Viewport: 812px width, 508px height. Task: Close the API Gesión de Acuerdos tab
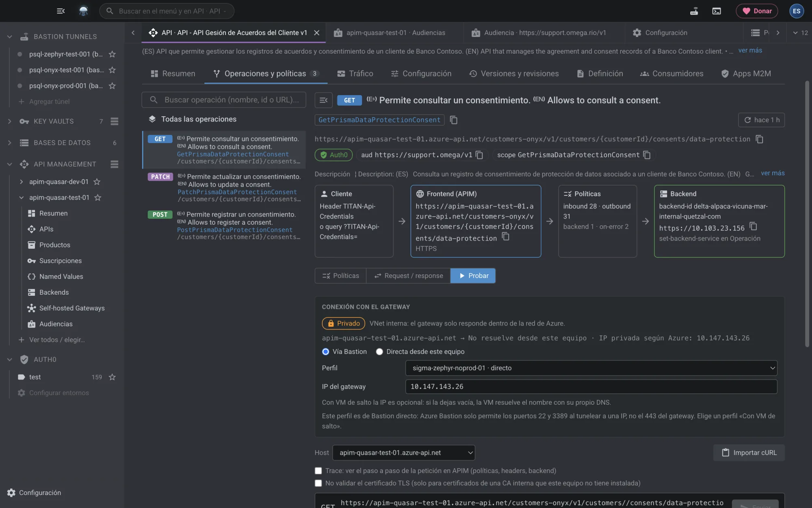click(x=317, y=33)
